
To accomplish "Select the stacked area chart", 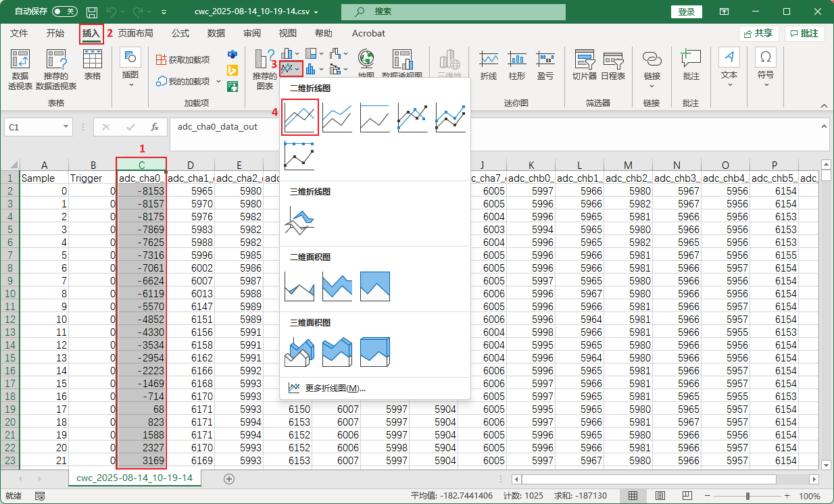I will (x=337, y=286).
